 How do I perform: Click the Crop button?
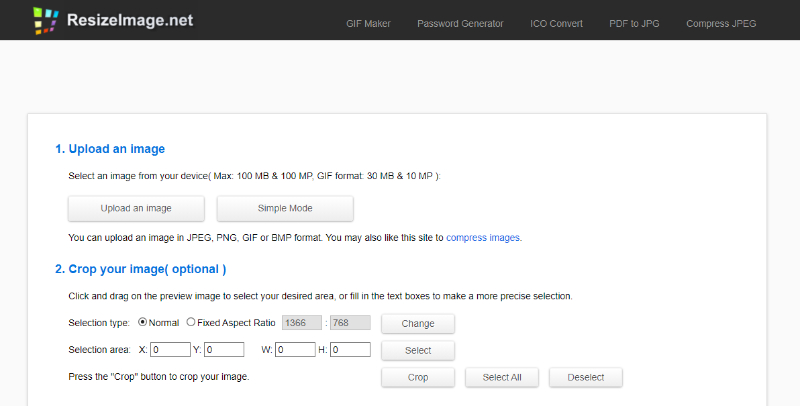pyautogui.click(x=418, y=377)
